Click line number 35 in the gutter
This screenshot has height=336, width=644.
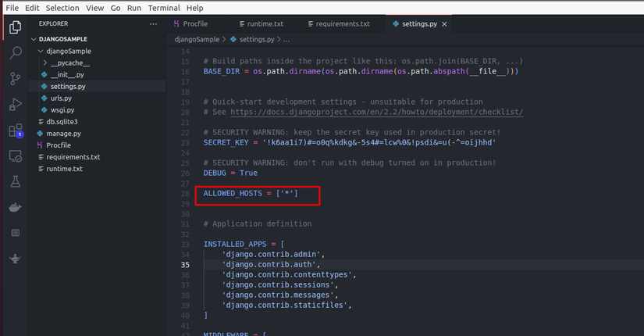[x=185, y=264]
